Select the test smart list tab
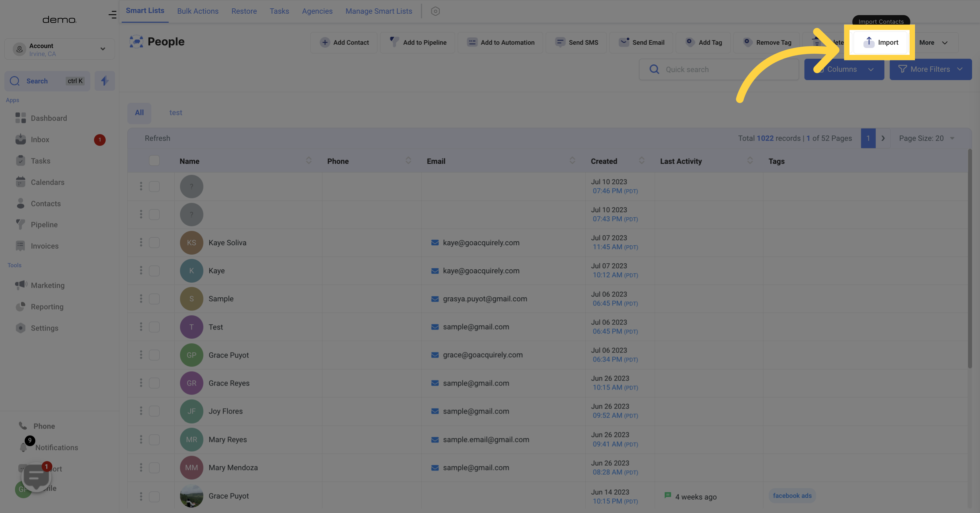 (x=176, y=113)
